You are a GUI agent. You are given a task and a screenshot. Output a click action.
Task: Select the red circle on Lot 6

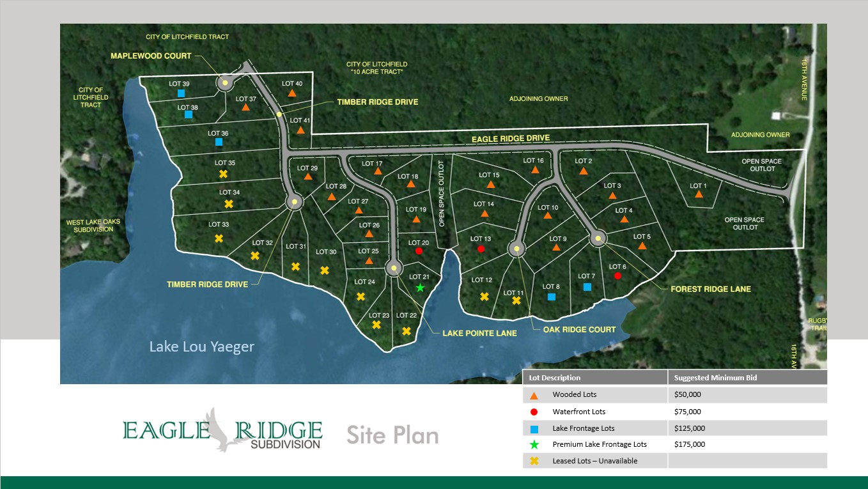[617, 276]
